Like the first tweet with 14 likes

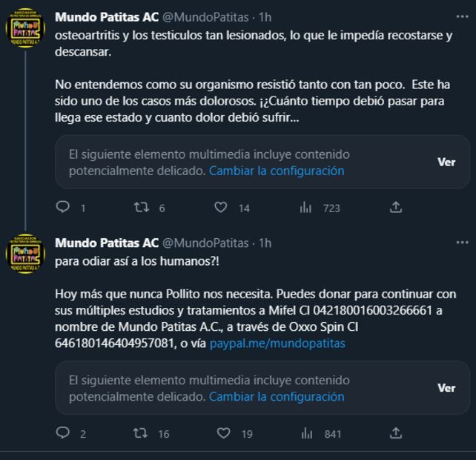pyautogui.click(x=221, y=208)
